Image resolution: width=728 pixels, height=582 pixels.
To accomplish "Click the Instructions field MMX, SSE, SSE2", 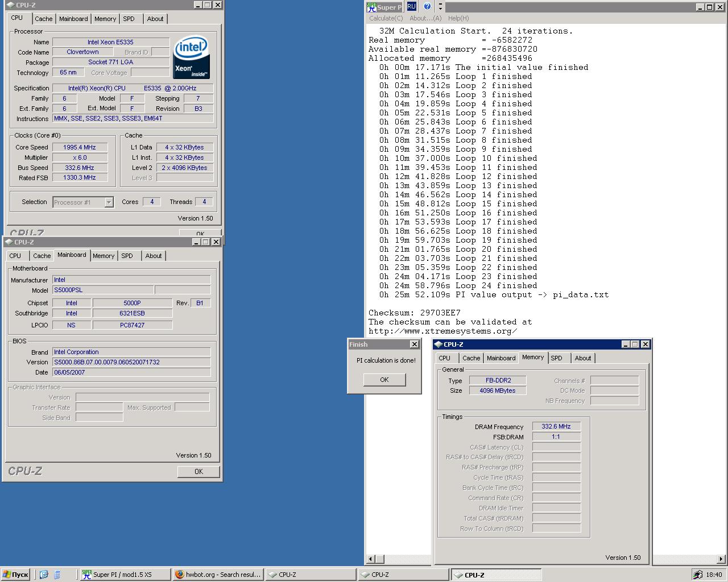I will (x=133, y=118).
